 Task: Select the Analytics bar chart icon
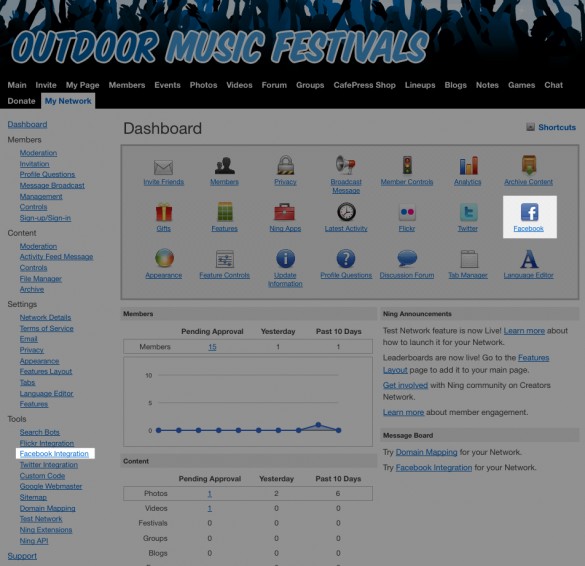(x=468, y=165)
